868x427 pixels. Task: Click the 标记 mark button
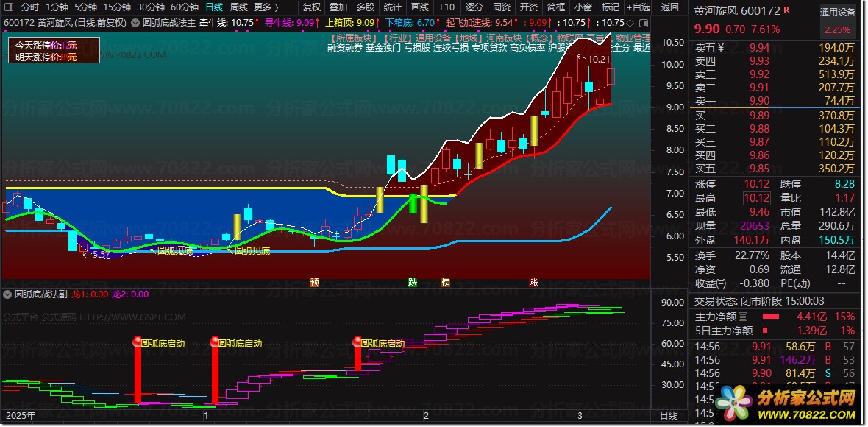tap(610, 7)
